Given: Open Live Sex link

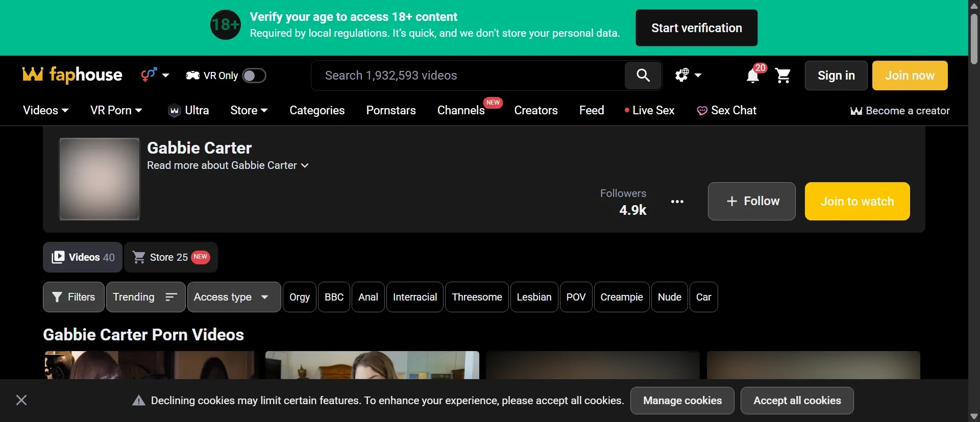Looking at the screenshot, I should [649, 110].
